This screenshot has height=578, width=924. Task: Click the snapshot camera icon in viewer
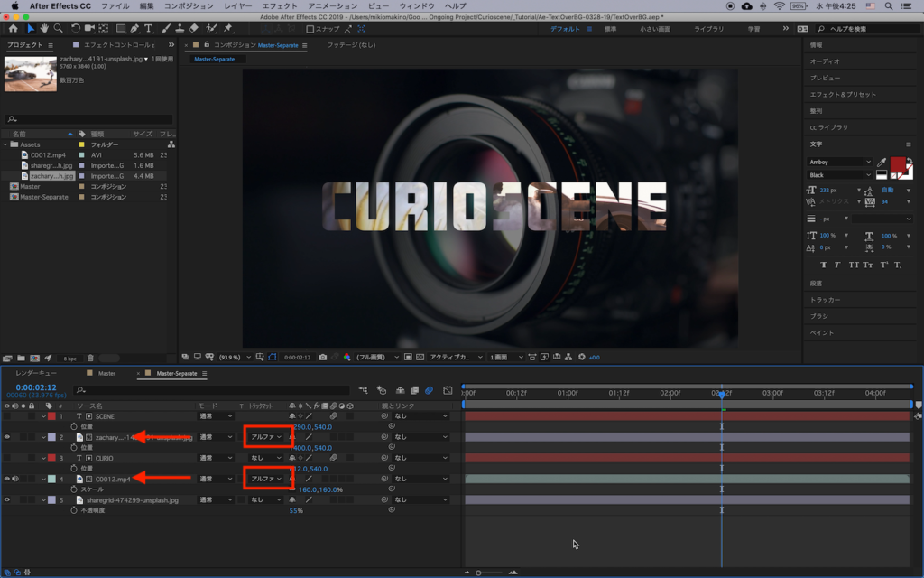pyautogui.click(x=323, y=358)
